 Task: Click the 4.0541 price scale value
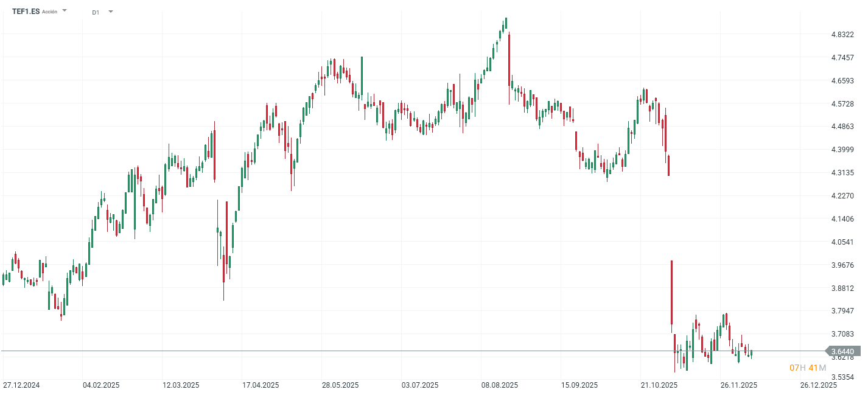842,242
